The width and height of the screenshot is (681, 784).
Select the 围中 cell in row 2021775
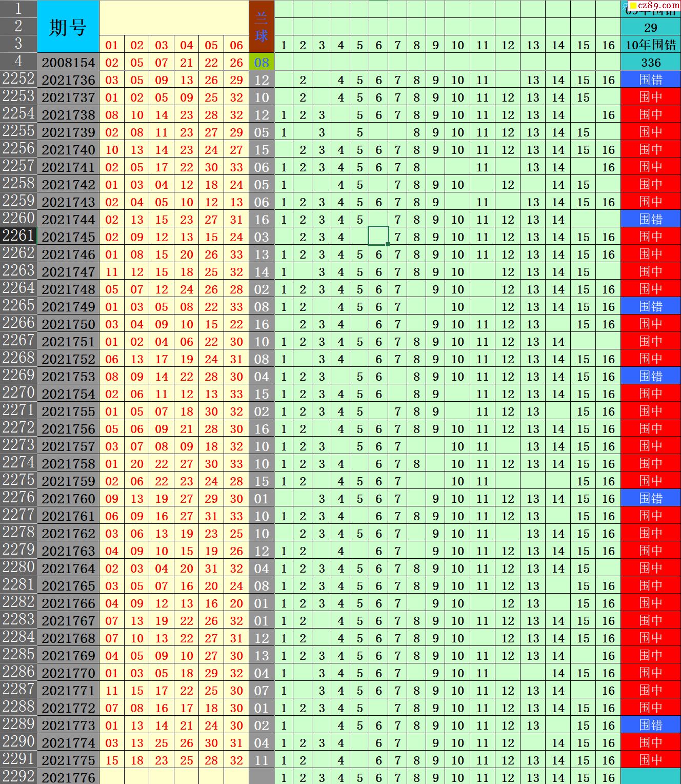(651, 760)
